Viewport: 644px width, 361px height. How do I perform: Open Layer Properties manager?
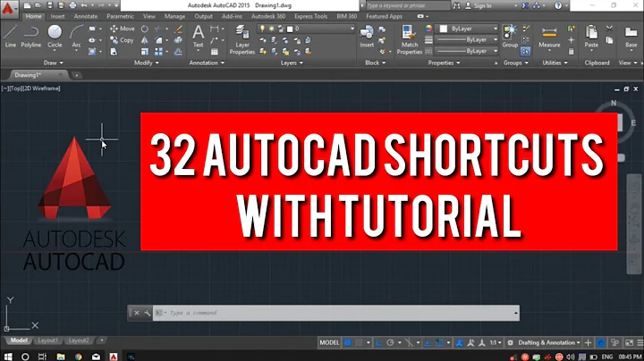pyautogui.click(x=241, y=39)
